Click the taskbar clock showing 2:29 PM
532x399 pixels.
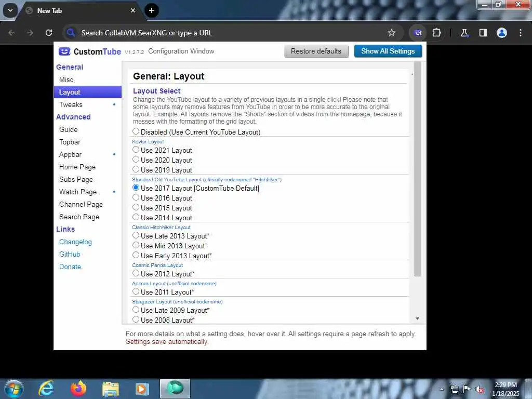click(506, 389)
